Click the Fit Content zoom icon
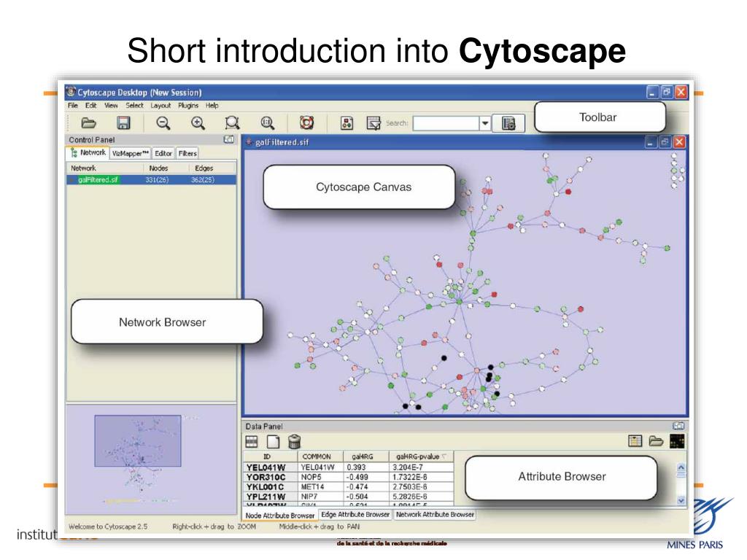Screen dimensions: 747x560 (x=268, y=123)
